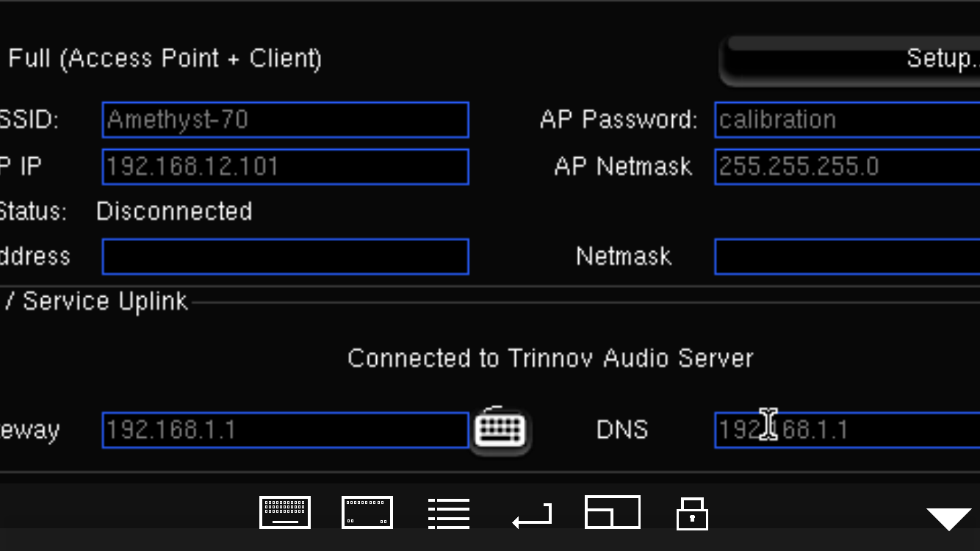980x551 pixels.
Task: Click the AP Netmask label
Action: (623, 167)
